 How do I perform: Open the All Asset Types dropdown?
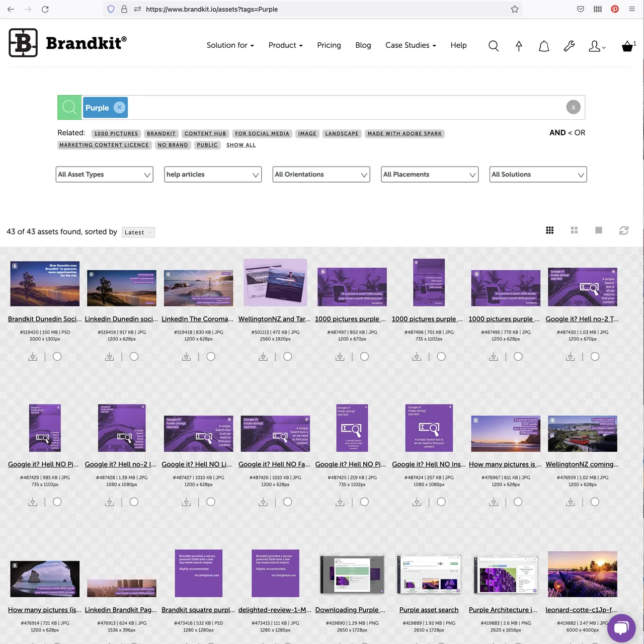(104, 174)
